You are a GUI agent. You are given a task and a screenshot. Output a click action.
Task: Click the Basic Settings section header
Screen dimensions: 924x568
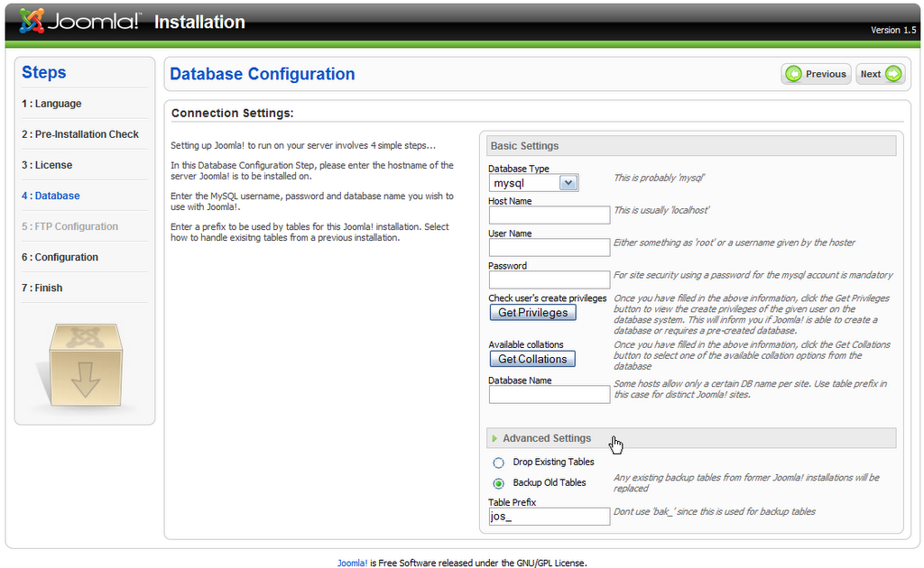(x=691, y=146)
